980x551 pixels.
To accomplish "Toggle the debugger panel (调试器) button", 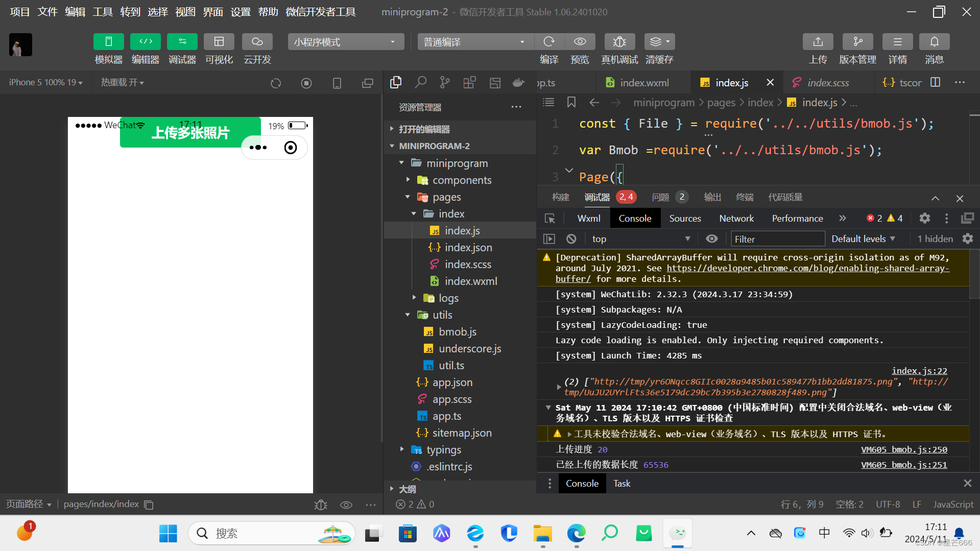I will (x=182, y=42).
